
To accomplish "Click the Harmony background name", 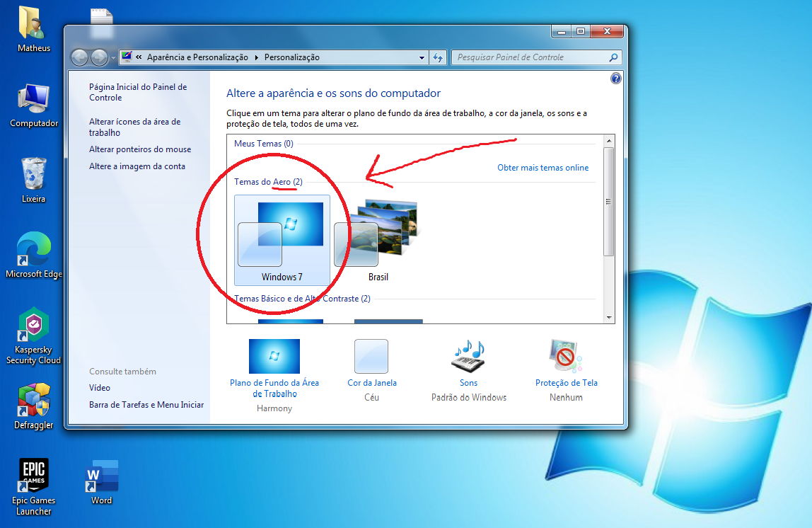I will click(x=274, y=408).
